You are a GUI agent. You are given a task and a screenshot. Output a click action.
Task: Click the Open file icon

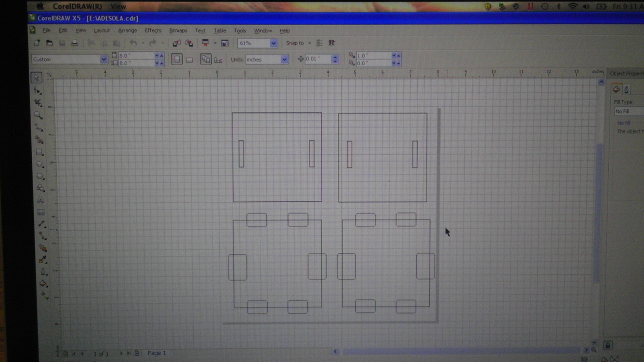tap(50, 43)
